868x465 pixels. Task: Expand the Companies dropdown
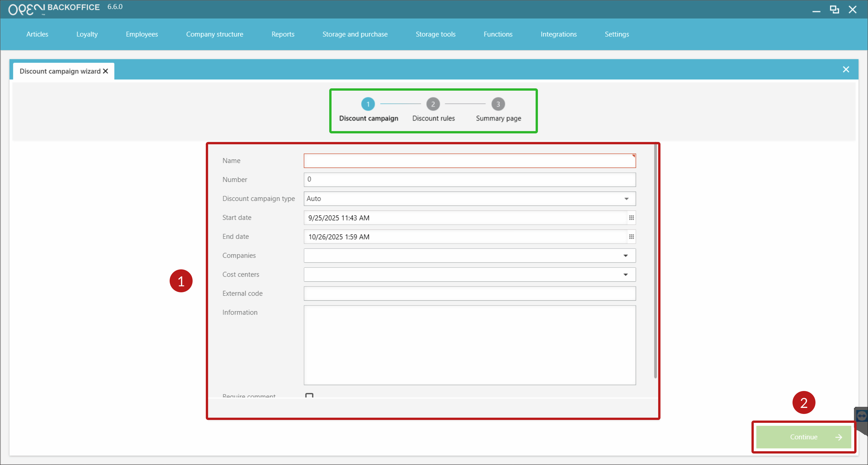coord(625,256)
